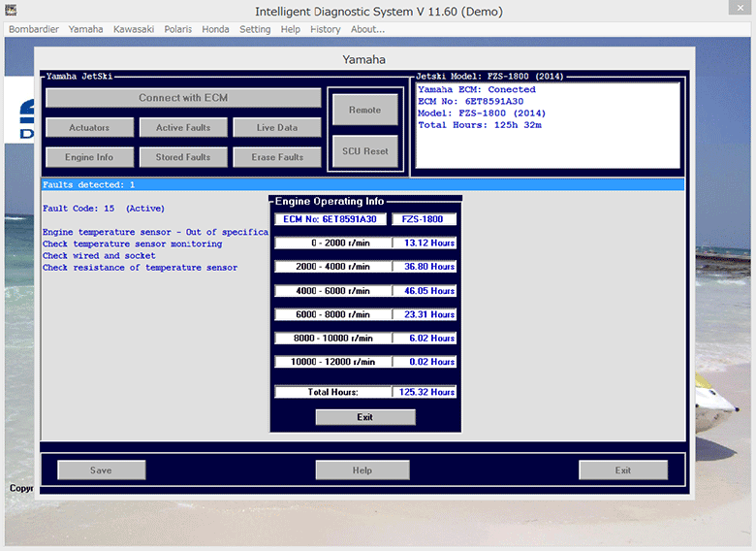Exit the Engine Operating Info dialog
Viewport: 756px width, 551px height.
[x=365, y=417]
